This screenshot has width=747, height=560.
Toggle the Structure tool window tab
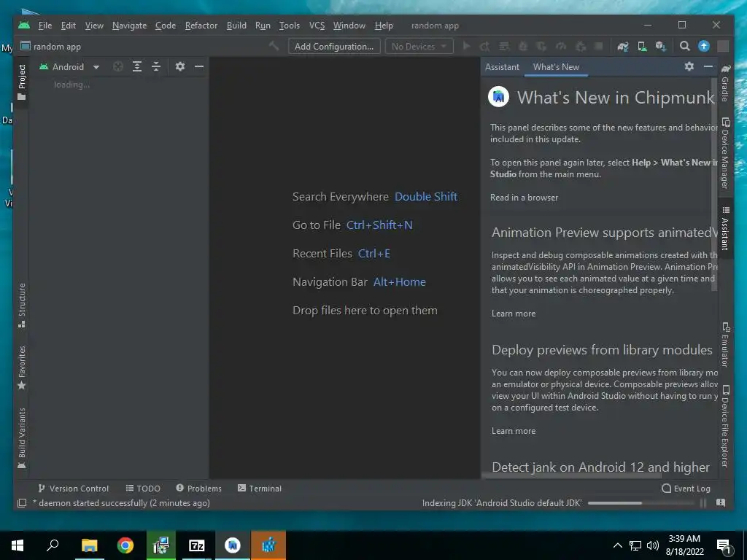[x=21, y=306]
